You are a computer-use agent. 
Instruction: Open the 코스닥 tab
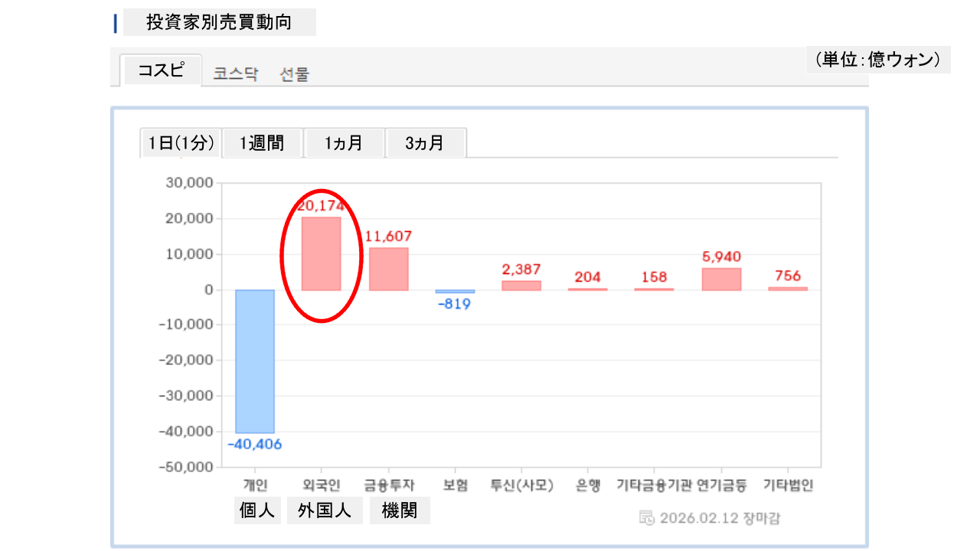click(x=236, y=74)
